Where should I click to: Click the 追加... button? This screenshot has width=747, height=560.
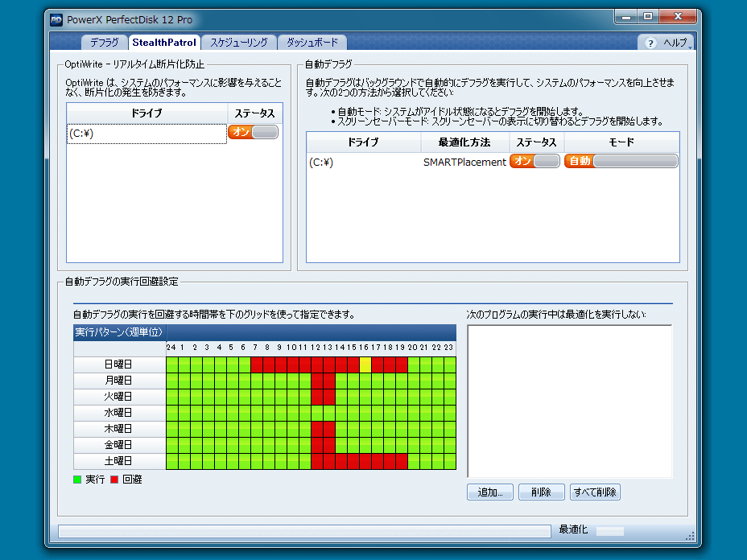[490, 492]
